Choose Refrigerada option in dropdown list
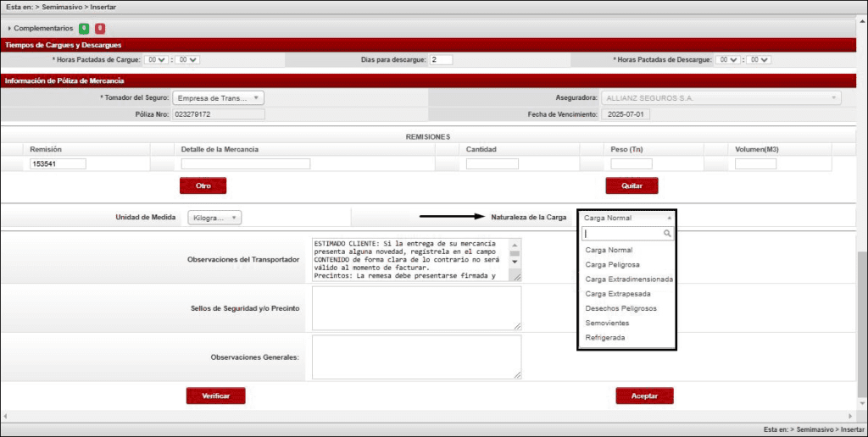Screen dimensions: 868x437 (604, 338)
